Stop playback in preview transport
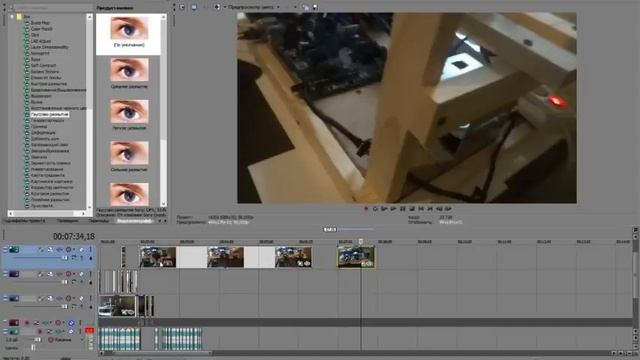Viewport: 640px width, 360px height. [411, 209]
